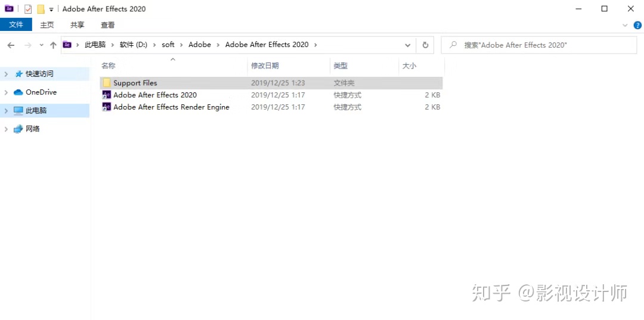644x320 pixels.
Task: Go up one folder level arrow
Action: pyautogui.click(x=53, y=45)
